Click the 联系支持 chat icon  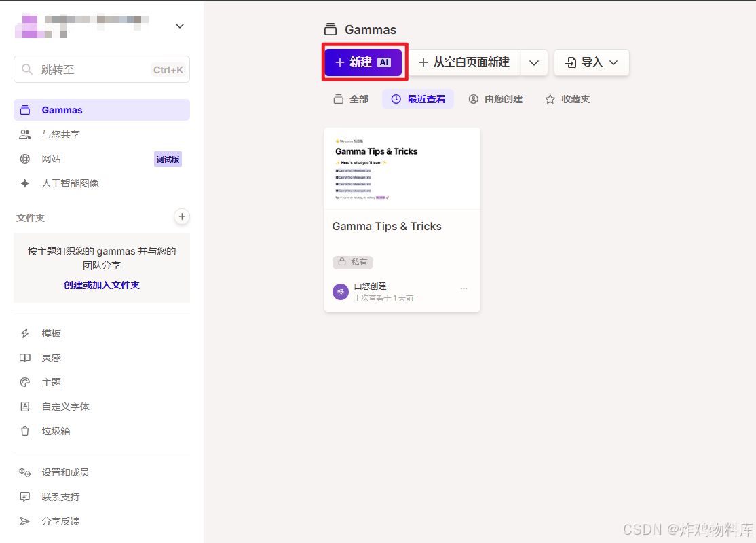pyautogui.click(x=25, y=497)
